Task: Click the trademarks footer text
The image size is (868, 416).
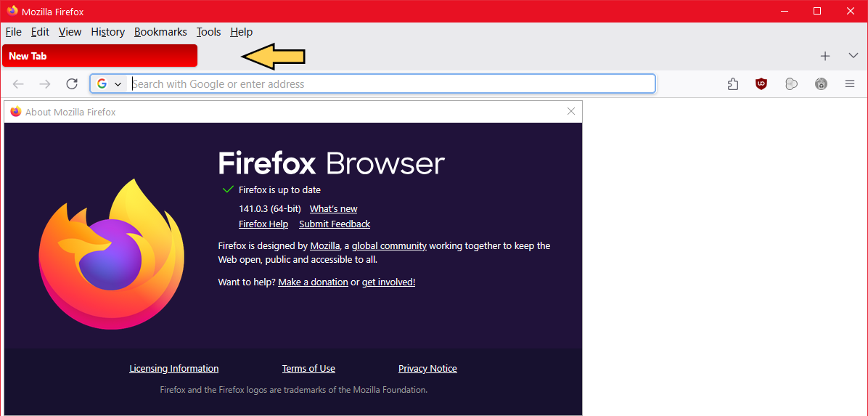Action: coord(293,389)
